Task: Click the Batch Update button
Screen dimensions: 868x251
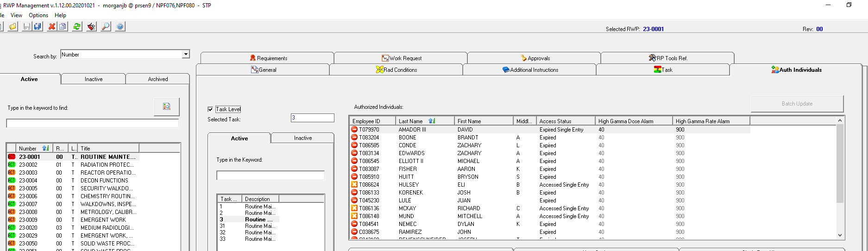Action: pos(797,104)
